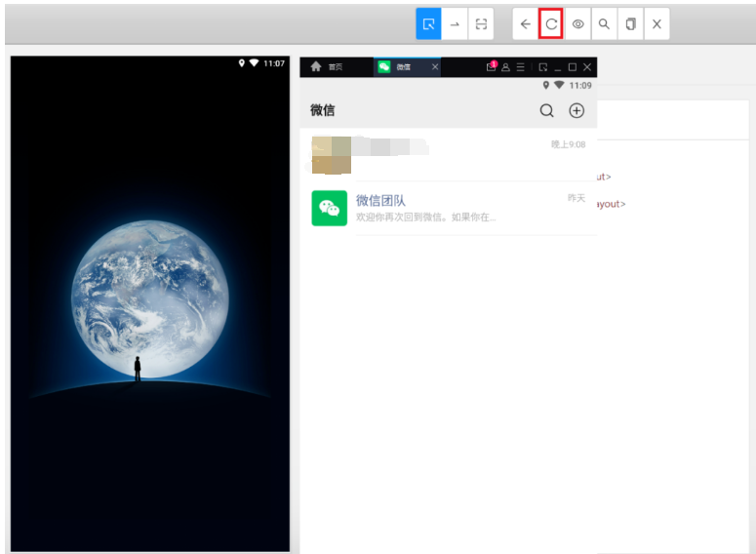Select the element picker tool in toolbar
Screen dimensions: 756x554
coord(428,23)
